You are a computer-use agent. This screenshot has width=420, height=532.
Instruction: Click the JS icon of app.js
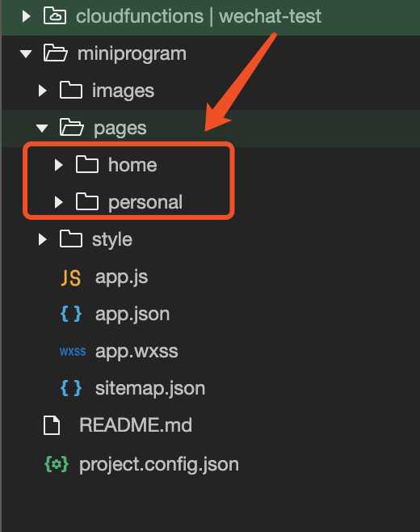click(x=71, y=278)
